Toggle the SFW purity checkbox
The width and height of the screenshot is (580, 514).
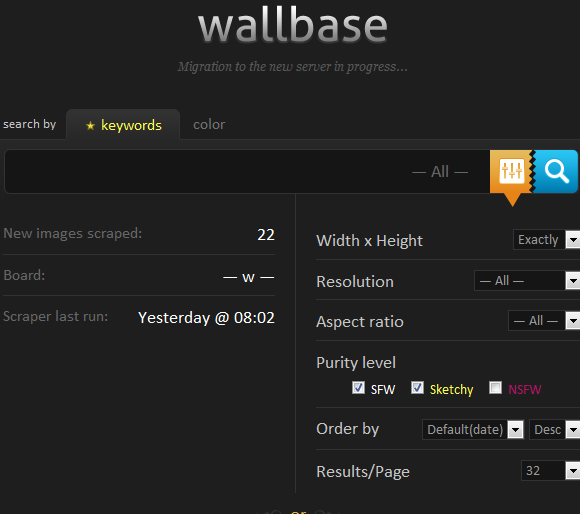pyautogui.click(x=358, y=388)
